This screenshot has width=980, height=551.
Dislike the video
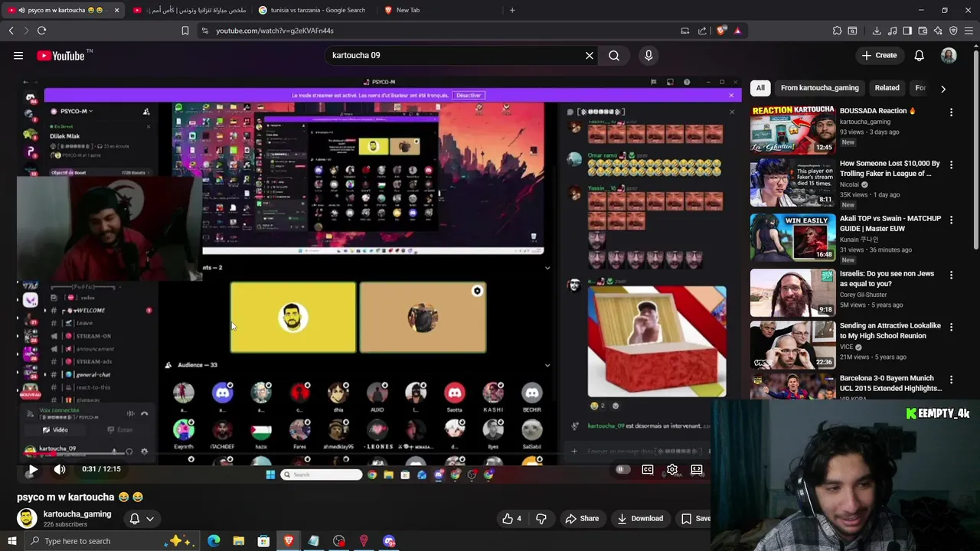[541, 518]
